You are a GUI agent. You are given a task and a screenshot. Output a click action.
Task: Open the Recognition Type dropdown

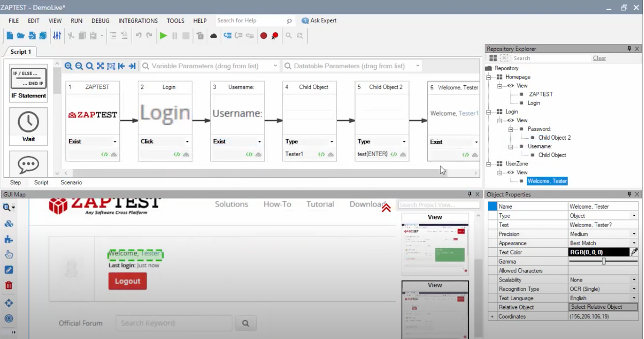click(634, 289)
